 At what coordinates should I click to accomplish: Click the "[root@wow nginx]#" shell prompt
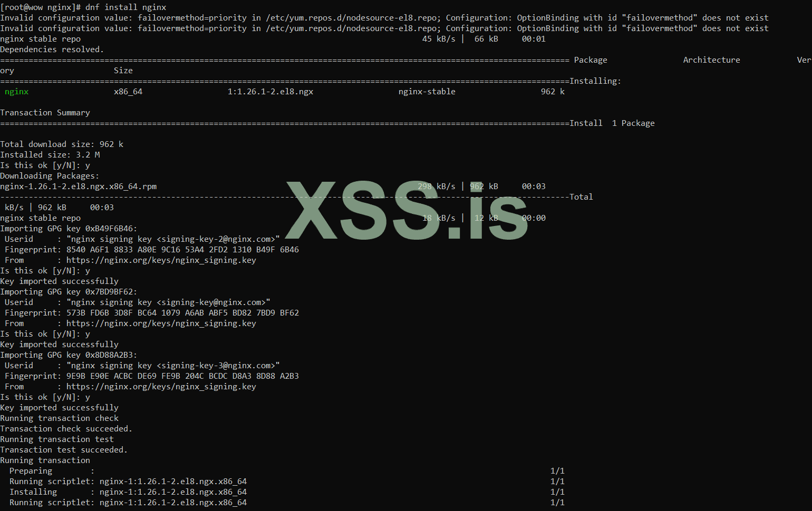(41, 7)
